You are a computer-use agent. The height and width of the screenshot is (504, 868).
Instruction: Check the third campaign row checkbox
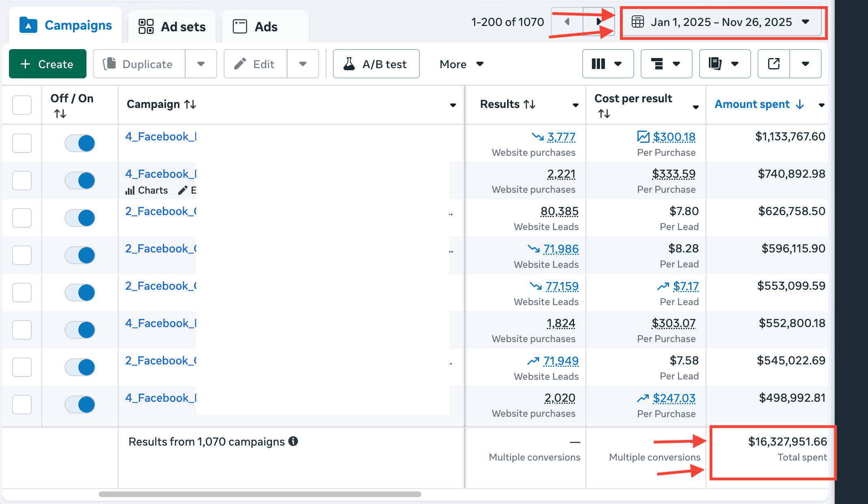point(22,218)
